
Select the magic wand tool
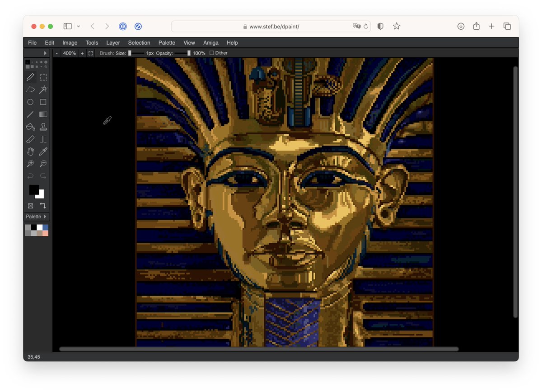coord(43,89)
